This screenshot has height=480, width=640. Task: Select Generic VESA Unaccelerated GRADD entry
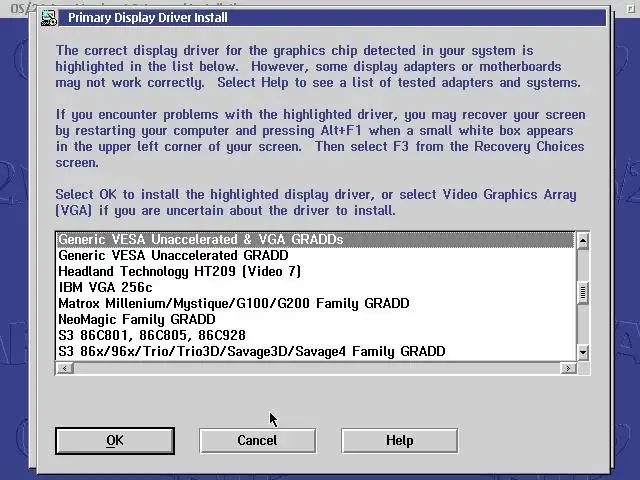[316, 256]
